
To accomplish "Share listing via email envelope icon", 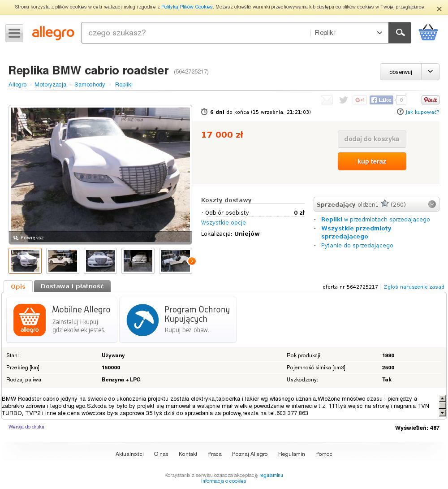I will 327,100.
